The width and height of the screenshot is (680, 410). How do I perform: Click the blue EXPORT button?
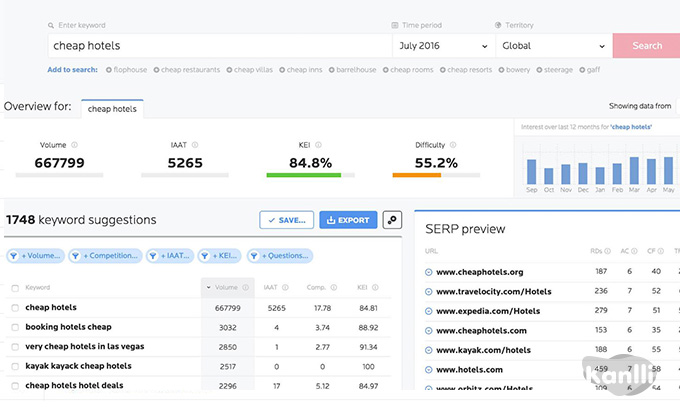click(348, 220)
